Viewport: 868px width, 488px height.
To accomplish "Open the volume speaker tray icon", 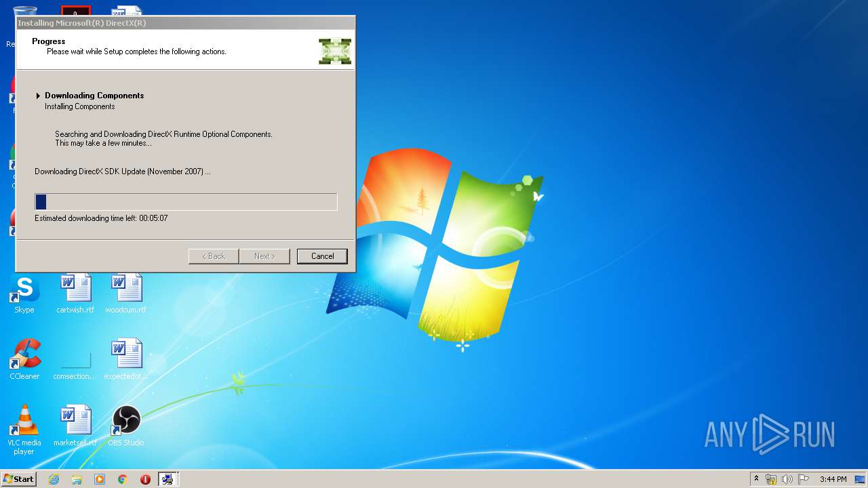I will pos(787,479).
